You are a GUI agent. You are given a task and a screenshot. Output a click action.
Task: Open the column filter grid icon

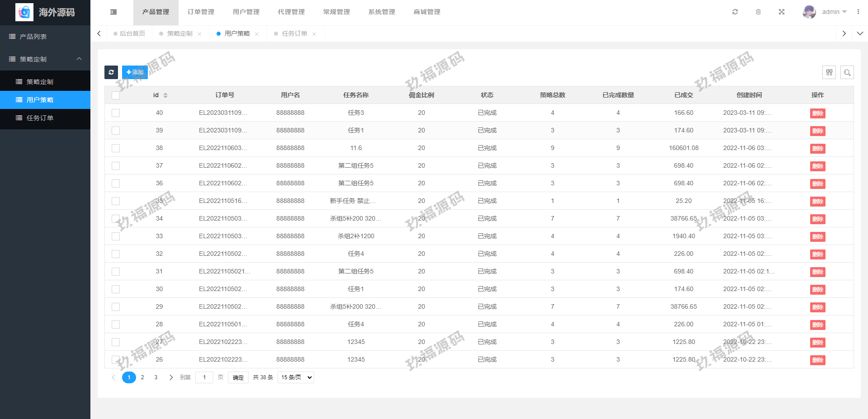pos(829,72)
